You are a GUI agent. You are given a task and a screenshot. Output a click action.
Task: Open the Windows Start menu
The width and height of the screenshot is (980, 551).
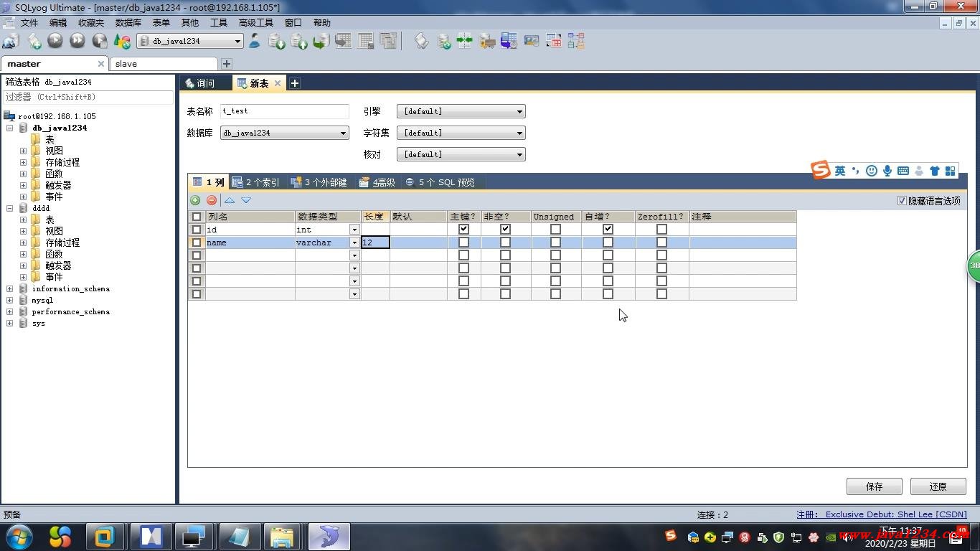click(x=19, y=537)
